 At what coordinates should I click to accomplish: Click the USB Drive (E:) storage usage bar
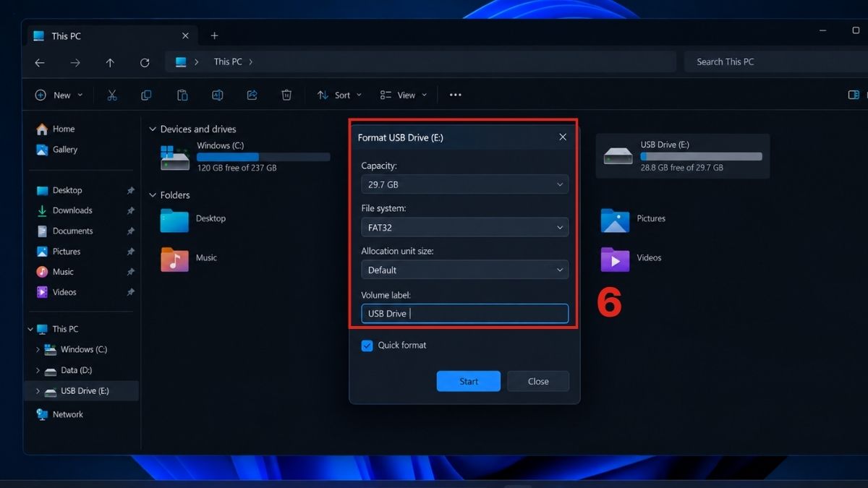click(x=701, y=156)
